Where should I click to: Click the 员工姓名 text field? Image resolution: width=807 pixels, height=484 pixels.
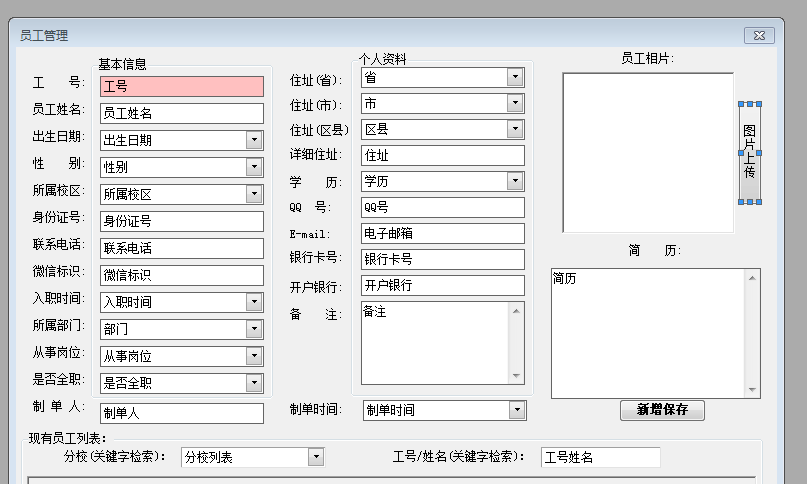tap(182, 113)
